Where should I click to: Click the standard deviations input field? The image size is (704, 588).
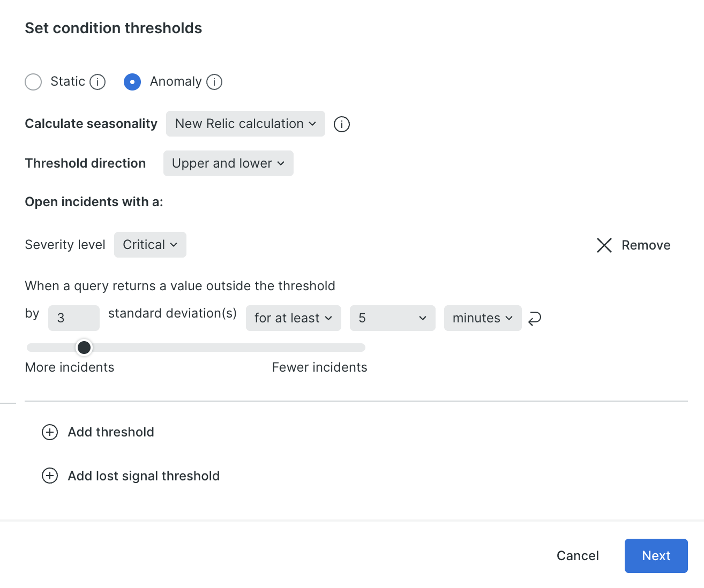(x=74, y=318)
